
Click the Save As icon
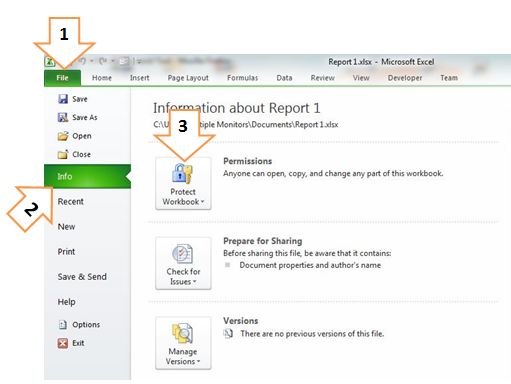click(x=63, y=117)
